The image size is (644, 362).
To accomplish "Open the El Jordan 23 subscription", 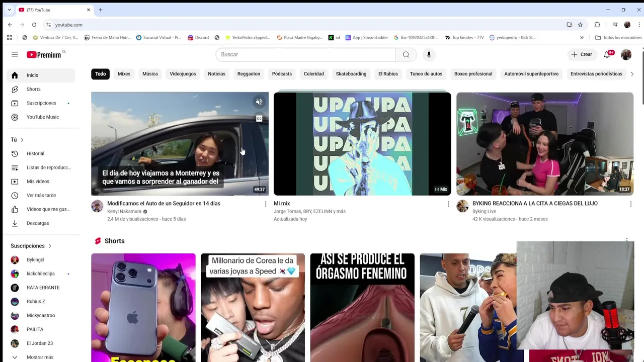I will click(x=41, y=343).
